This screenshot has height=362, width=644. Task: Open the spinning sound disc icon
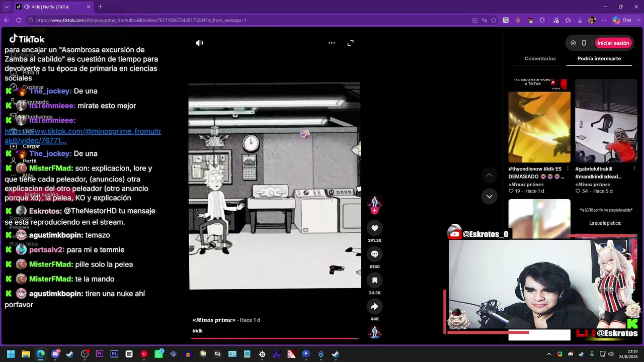[x=375, y=332]
